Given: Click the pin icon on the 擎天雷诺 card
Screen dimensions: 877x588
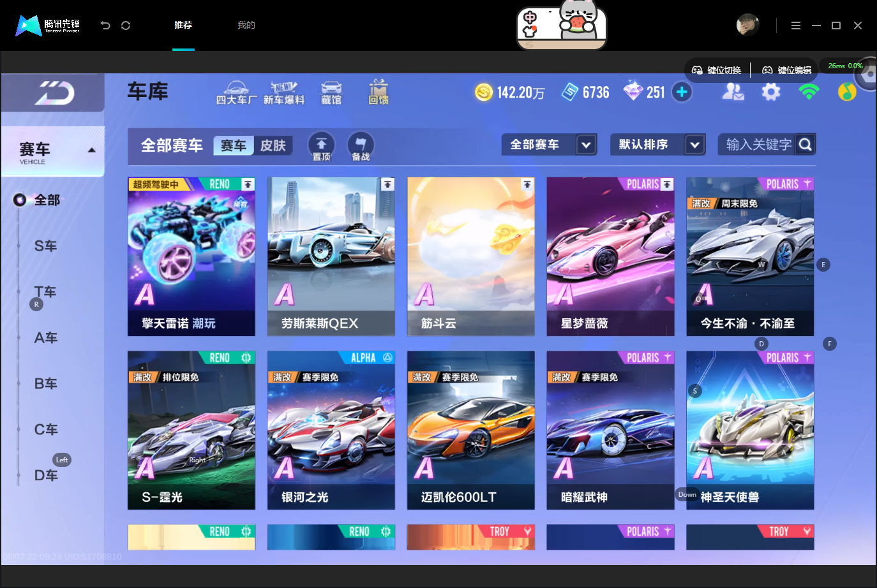Looking at the screenshot, I should (248, 184).
